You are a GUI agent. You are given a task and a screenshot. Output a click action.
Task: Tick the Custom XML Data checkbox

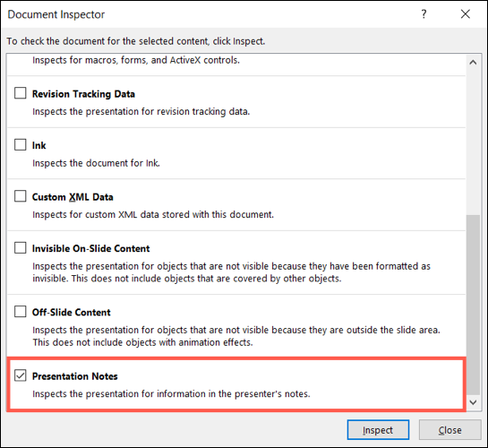tap(21, 196)
